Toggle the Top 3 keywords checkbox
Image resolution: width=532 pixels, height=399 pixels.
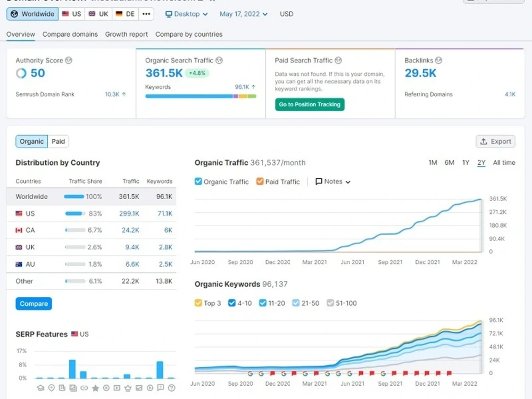[x=198, y=303]
